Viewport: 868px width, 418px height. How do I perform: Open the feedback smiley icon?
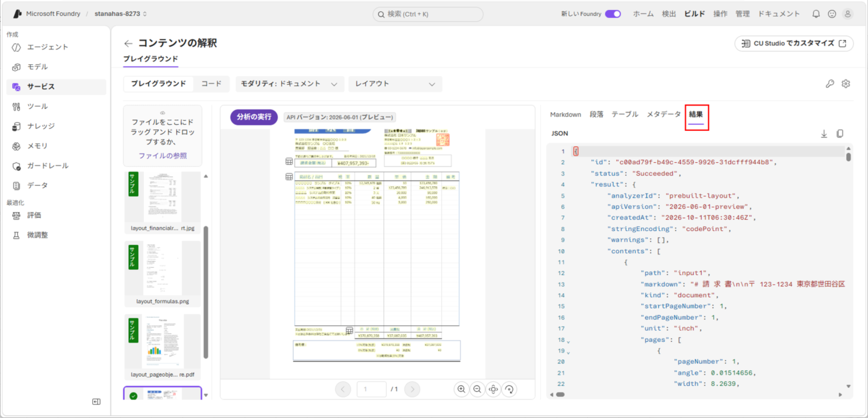(x=832, y=14)
